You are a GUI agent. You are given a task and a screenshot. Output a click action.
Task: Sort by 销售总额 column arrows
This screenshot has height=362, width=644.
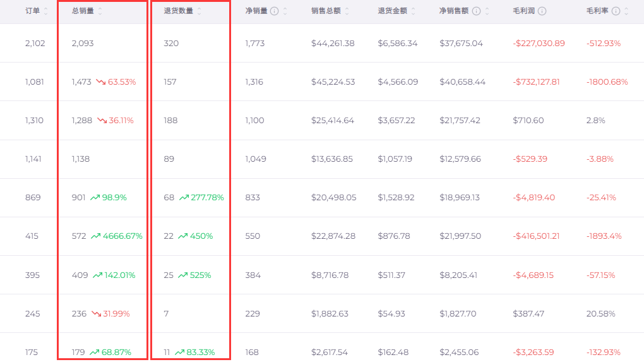pos(347,11)
